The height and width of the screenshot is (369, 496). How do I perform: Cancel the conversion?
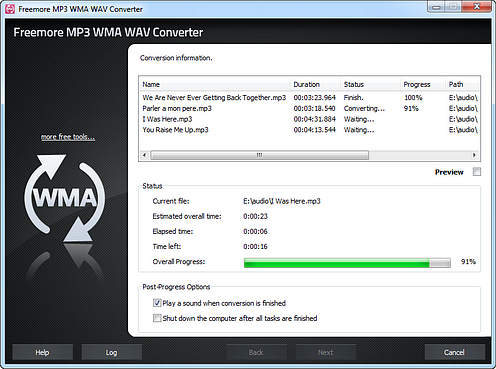tap(454, 352)
